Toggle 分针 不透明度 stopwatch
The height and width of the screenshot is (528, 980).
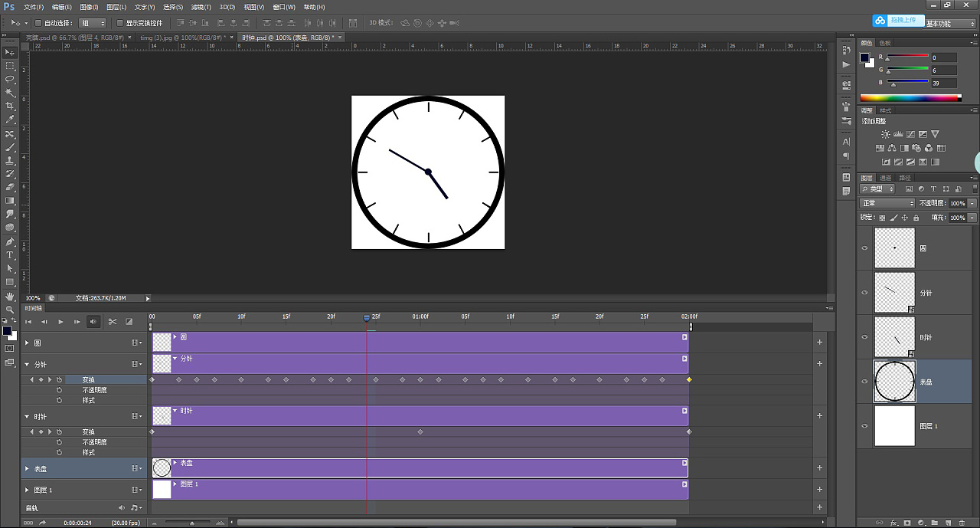(x=60, y=390)
